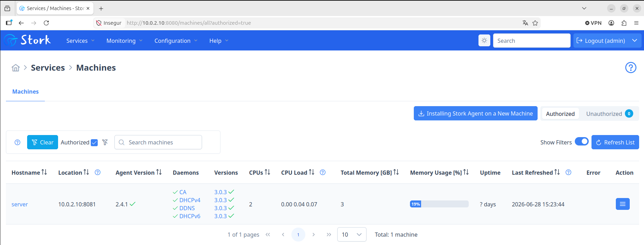Uncheck the Authorized filter checkbox
This screenshot has width=644, height=245.
tap(94, 143)
